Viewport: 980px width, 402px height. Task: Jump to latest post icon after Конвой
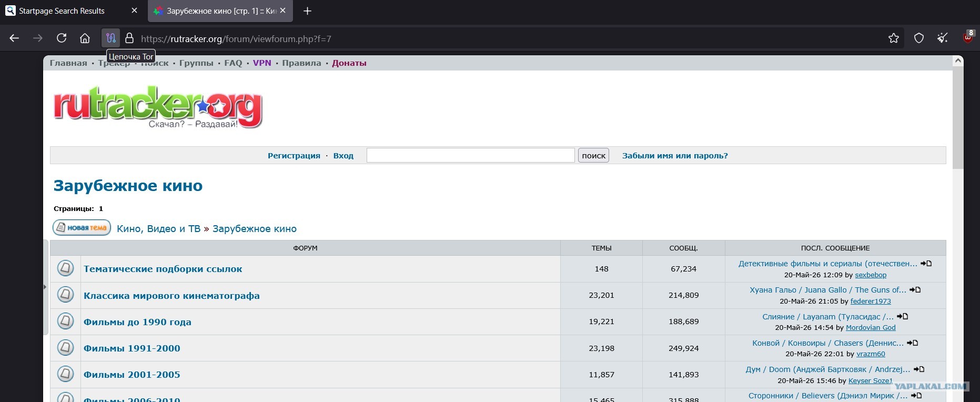point(913,343)
